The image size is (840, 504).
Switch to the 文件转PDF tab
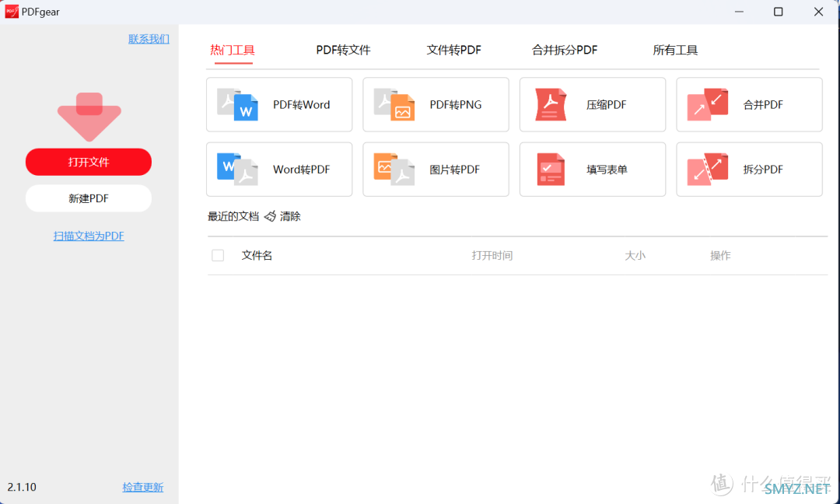[453, 51]
